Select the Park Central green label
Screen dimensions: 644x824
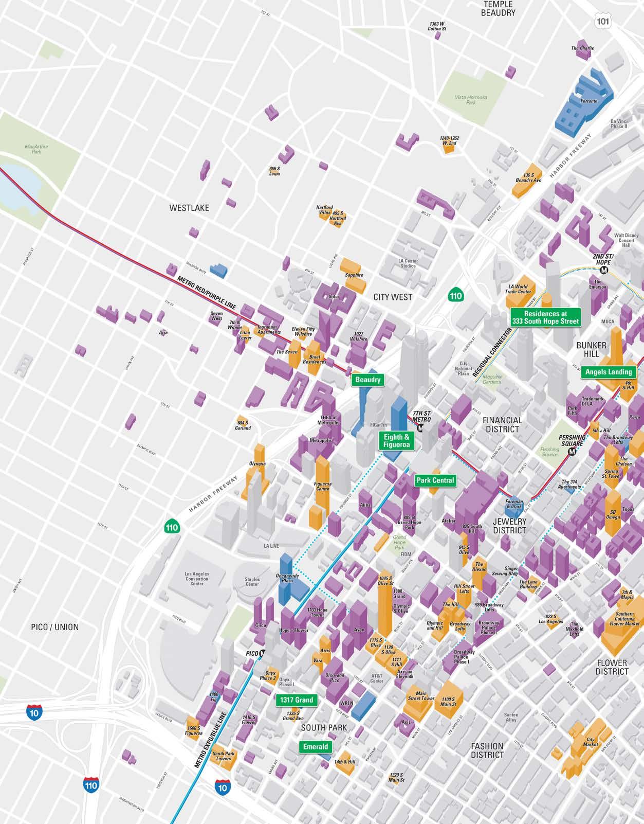(x=435, y=480)
